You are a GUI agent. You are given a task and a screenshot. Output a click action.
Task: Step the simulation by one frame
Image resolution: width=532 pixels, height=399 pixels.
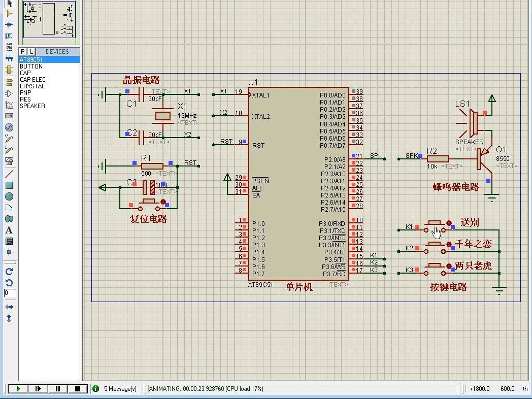coord(38,389)
